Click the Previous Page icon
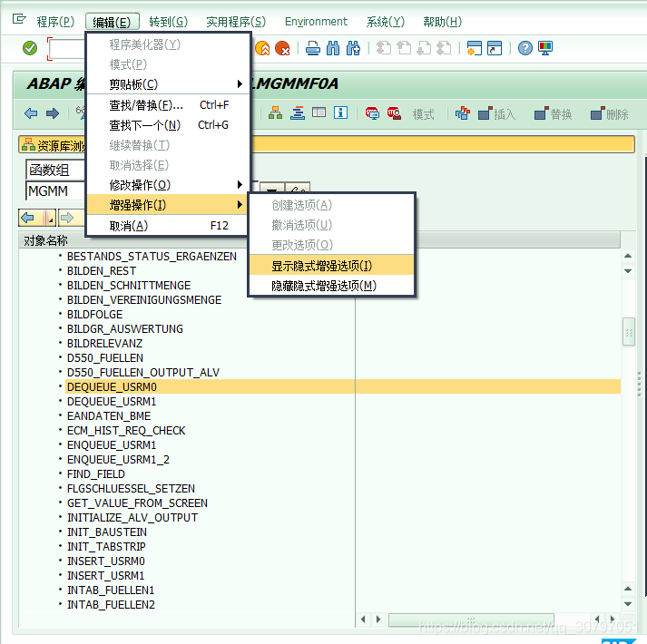This screenshot has width=647, height=644. pos(404,48)
